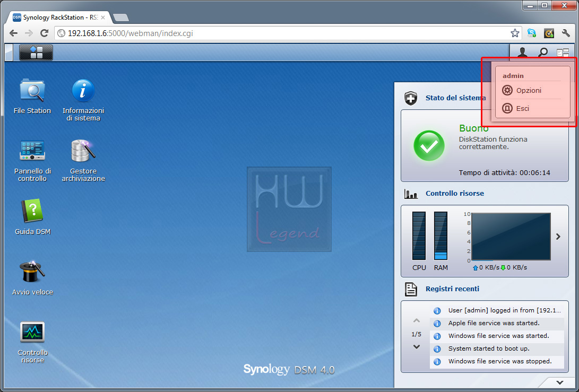Launch Gestore archiviazione desktop icon

(83, 160)
